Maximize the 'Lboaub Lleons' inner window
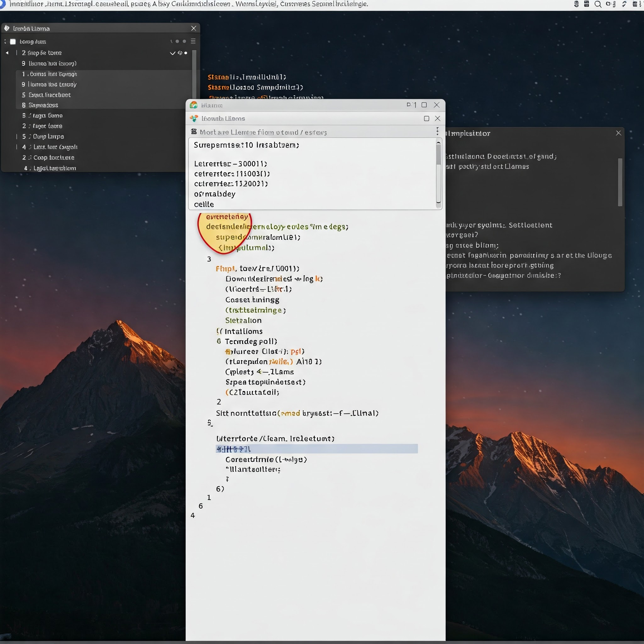The height and width of the screenshot is (644, 644). 426,119
